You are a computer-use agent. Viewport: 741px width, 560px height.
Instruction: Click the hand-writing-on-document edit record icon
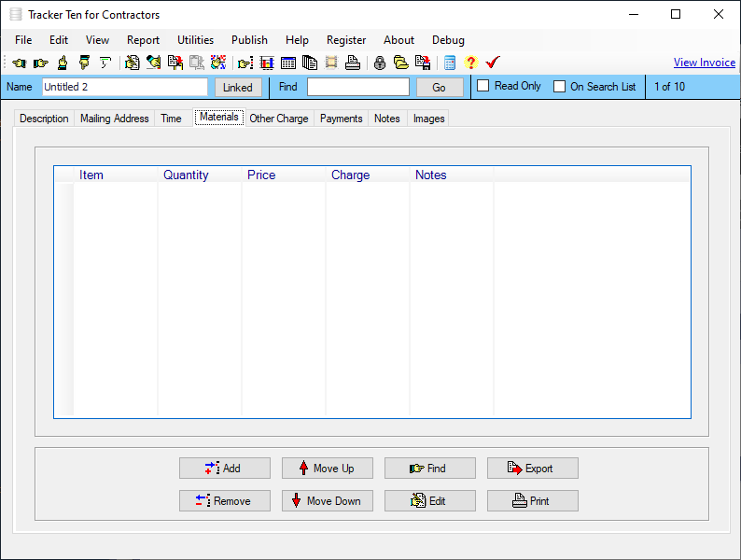point(132,63)
